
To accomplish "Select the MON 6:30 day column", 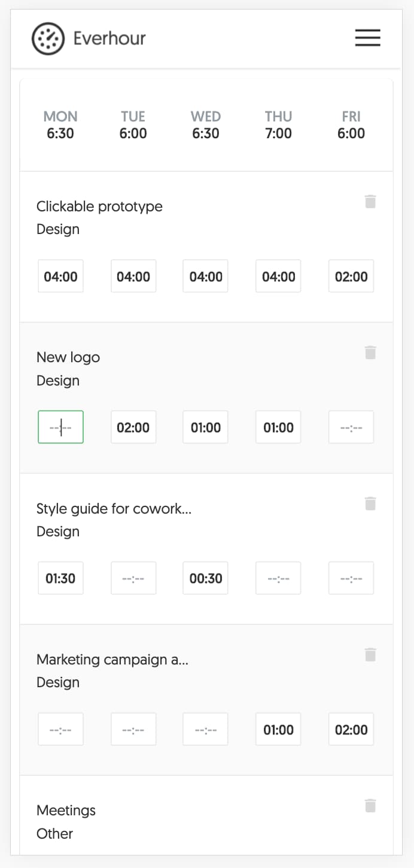I will click(60, 125).
